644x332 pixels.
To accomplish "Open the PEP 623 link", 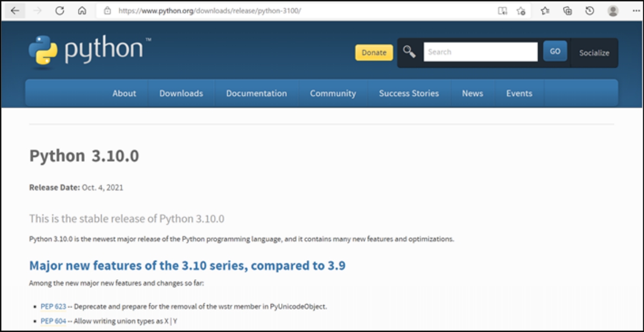I will click(x=53, y=306).
